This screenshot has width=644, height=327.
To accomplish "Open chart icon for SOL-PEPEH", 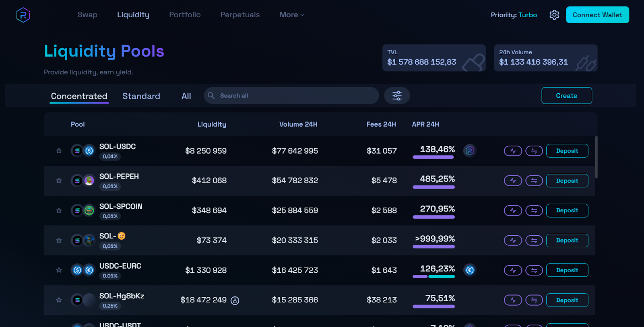I will click(513, 181).
